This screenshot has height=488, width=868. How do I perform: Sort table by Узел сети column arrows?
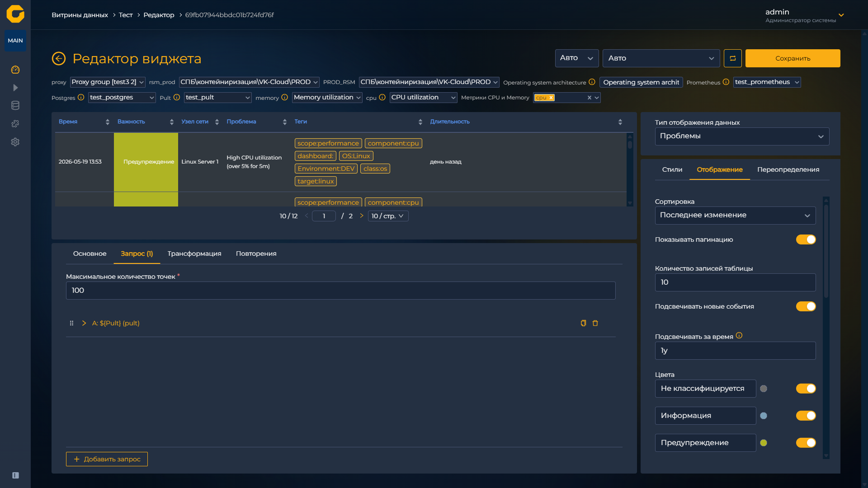pos(217,122)
